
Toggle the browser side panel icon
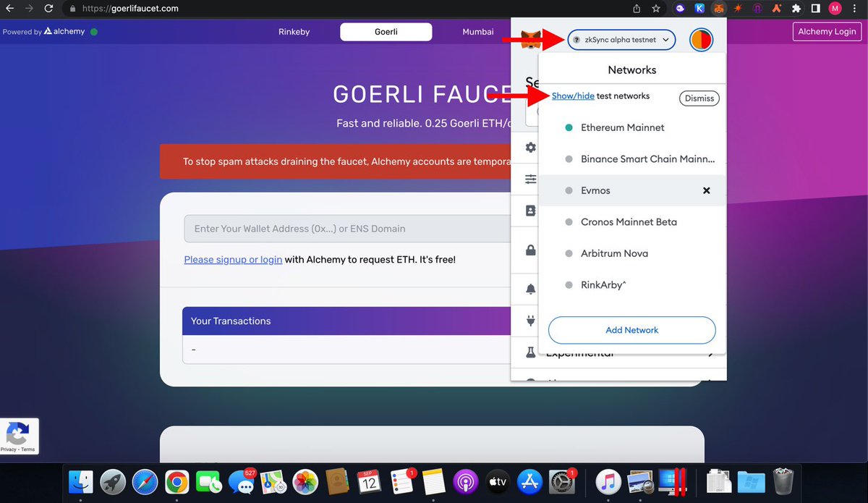tap(815, 9)
